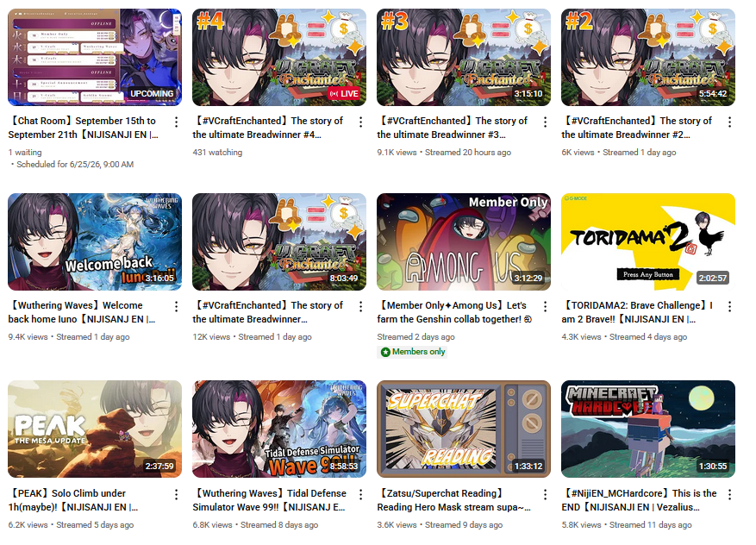Click the Tidal Defense Simulator Wave 99 title
756x545 pixels.
coord(269,500)
